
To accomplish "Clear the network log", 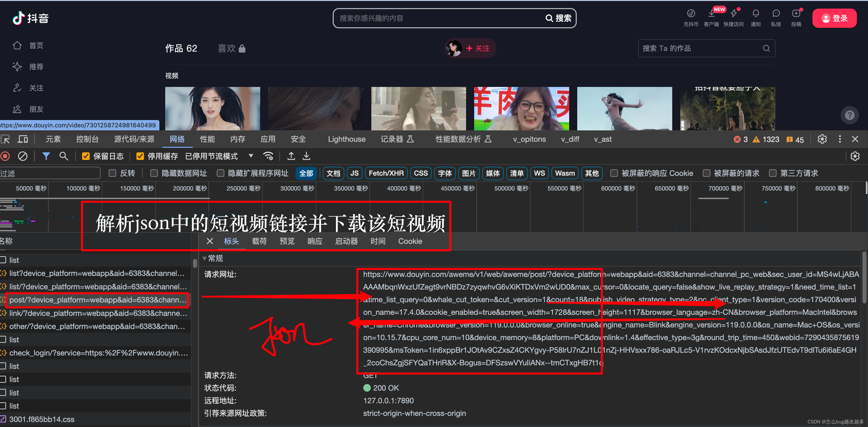I will point(22,156).
